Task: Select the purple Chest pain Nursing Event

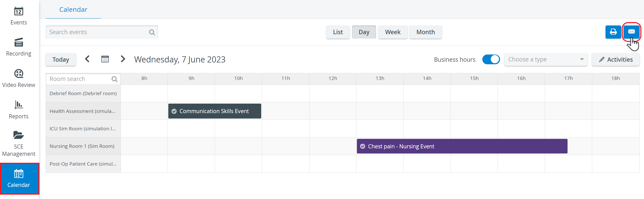Action: (462, 146)
